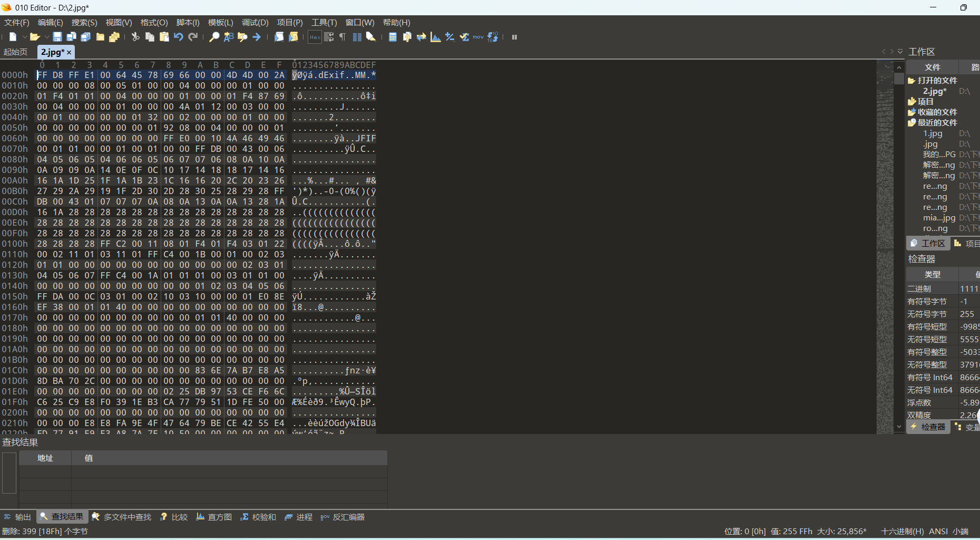Collapse the 打开的文件 folder
Viewport: 980px width, 540px height.
[912, 80]
